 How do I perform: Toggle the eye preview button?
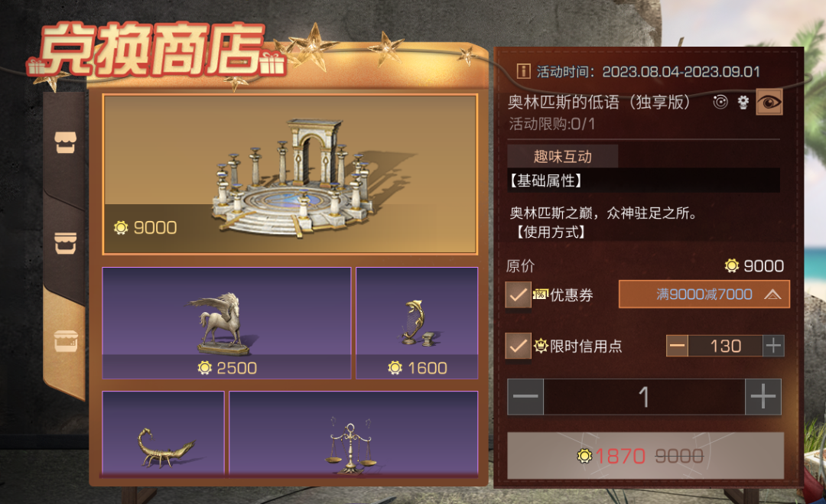[x=769, y=102]
